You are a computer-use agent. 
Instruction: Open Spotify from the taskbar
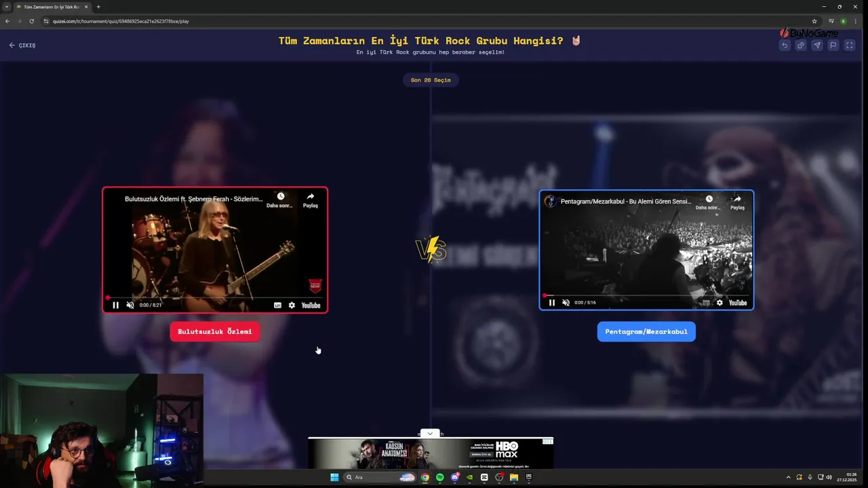pos(440,477)
